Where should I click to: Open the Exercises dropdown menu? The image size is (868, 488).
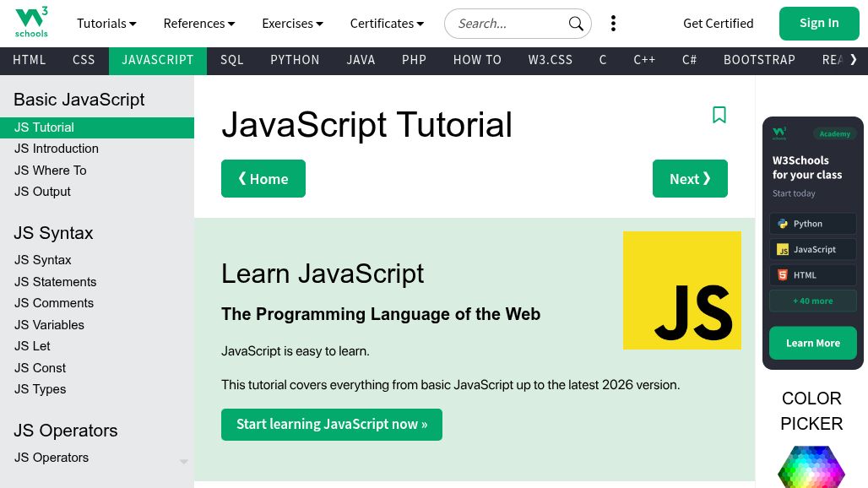(292, 24)
